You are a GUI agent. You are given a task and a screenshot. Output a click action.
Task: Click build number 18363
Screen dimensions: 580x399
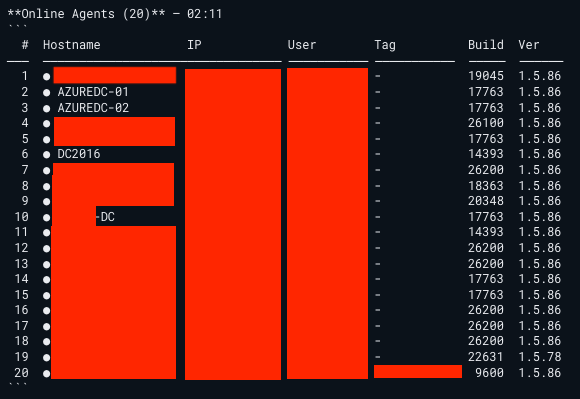tap(486, 186)
